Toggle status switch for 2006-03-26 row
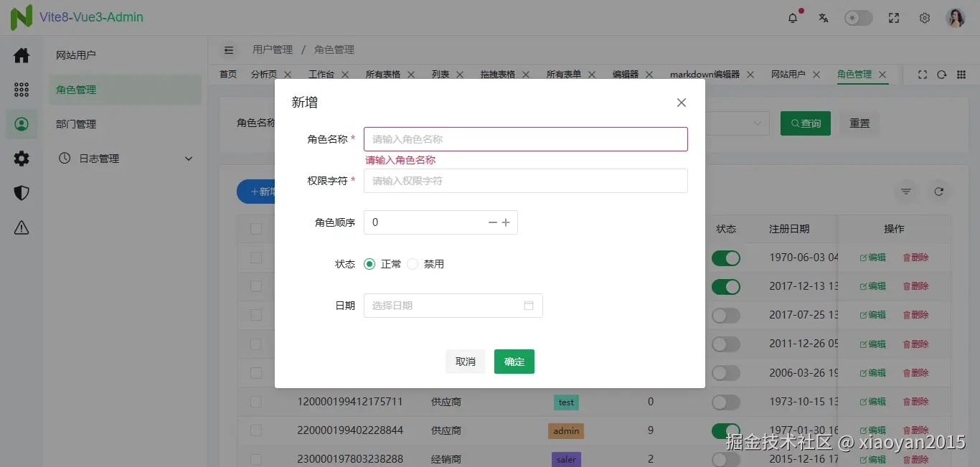Screen dimensions: 980x467 tap(726, 373)
